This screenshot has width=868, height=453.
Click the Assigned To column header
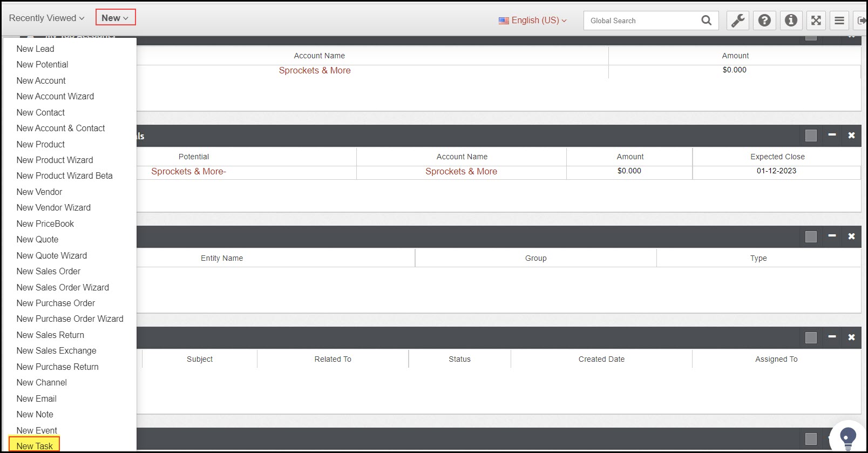(x=776, y=359)
